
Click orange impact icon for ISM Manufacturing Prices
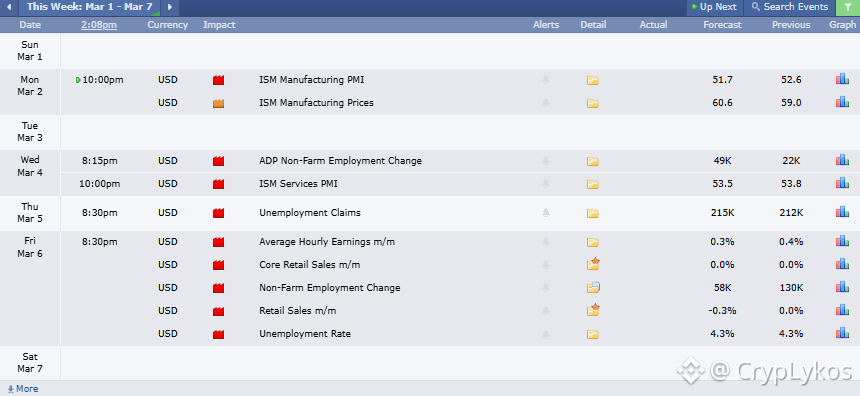(219, 103)
